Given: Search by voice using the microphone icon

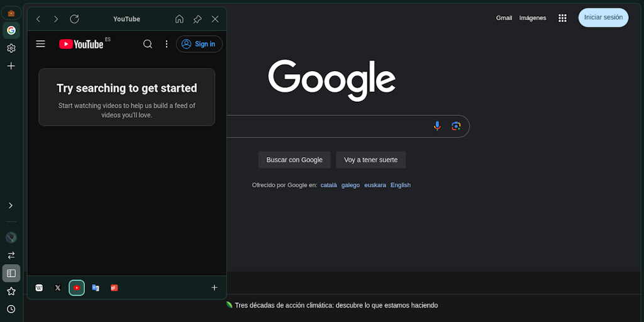Looking at the screenshot, I should (x=437, y=126).
